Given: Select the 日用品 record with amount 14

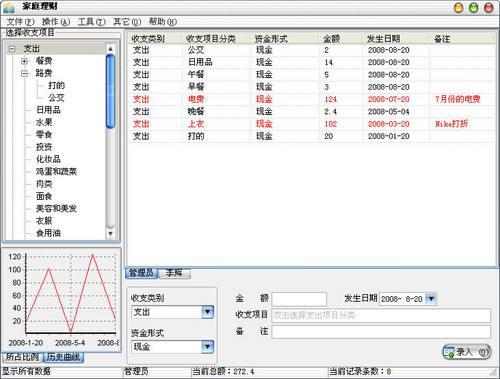Looking at the screenshot, I should [x=312, y=63].
